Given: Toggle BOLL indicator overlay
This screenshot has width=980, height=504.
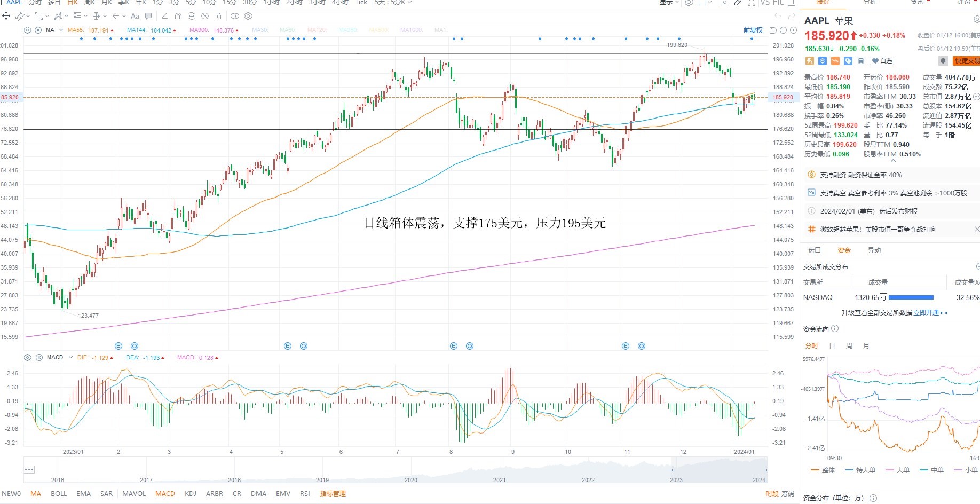Looking at the screenshot, I should coord(59,494).
